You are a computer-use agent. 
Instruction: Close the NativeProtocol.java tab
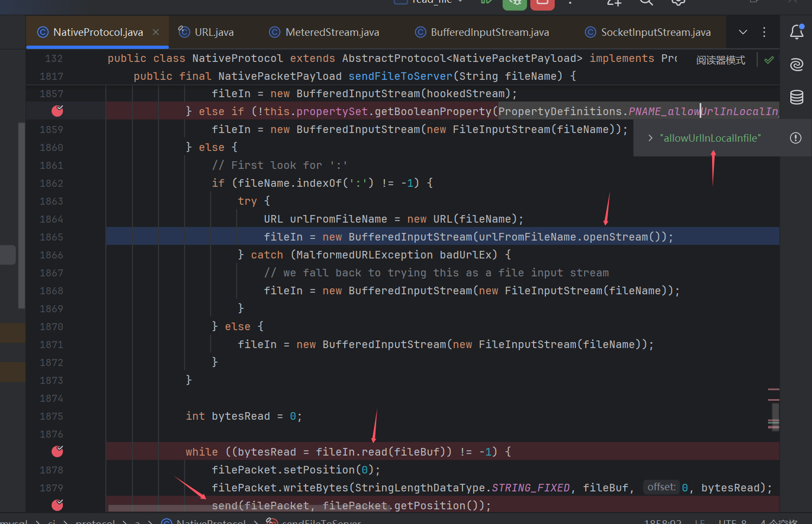[x=156, y=32]
